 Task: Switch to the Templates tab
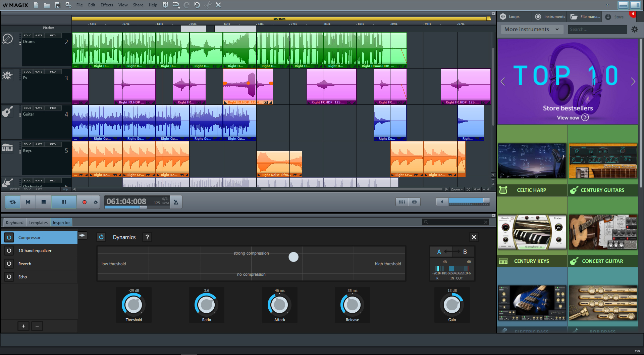(38, 222)
